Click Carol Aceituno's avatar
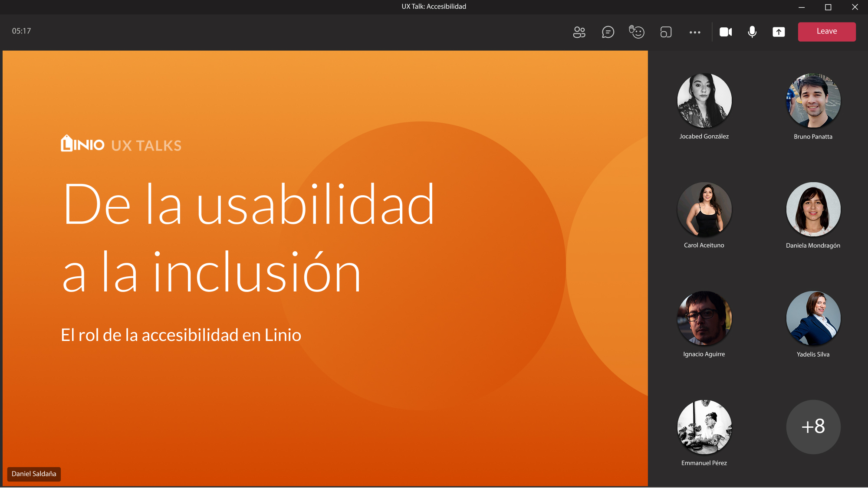The height and width of the screenshot is (488, 868). pos(704,210)
